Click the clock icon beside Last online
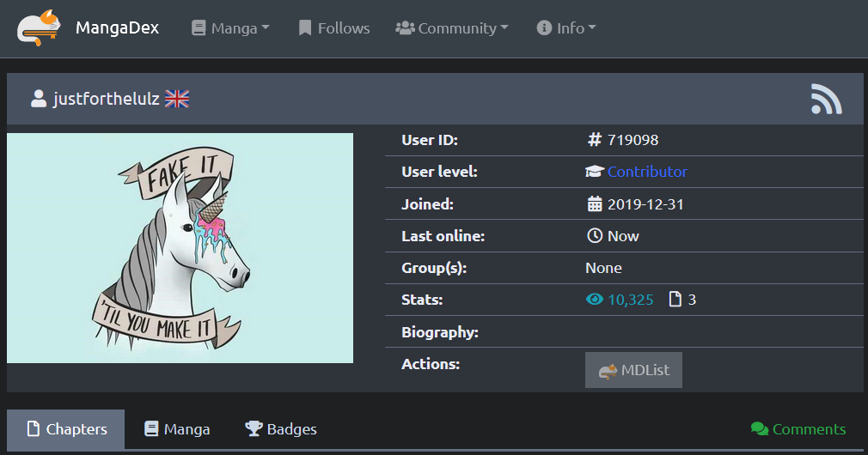 pos(594,236)
